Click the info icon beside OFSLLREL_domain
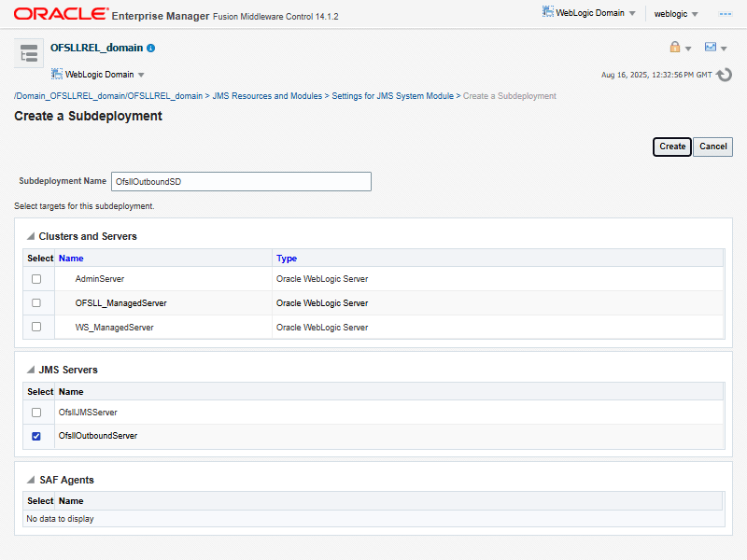Image resolution: width=747 pixels, height=560 pixels. pyautogui.click(x=151, y=49)
